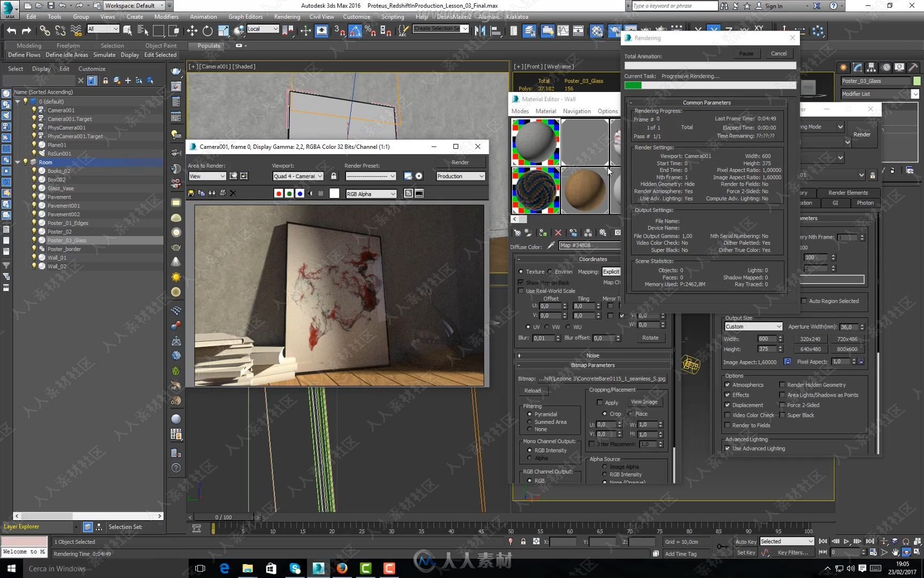Clone the rendered frame window
This screenshot has height=578, width=924.
(212, 193)
